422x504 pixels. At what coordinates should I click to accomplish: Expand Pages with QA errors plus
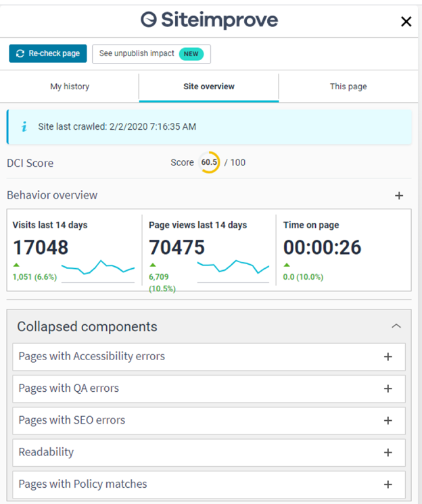tap(388, 388)
